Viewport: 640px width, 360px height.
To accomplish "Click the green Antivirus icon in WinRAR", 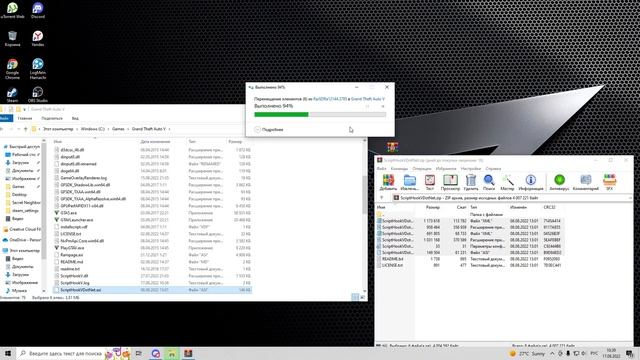I will coord(559,182).
